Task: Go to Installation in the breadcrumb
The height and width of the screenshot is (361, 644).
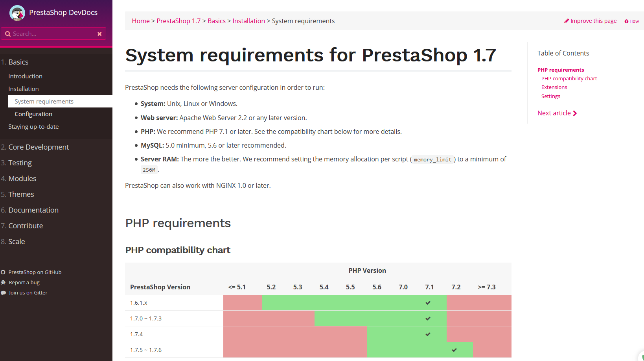Action: [x=248, y=21]
